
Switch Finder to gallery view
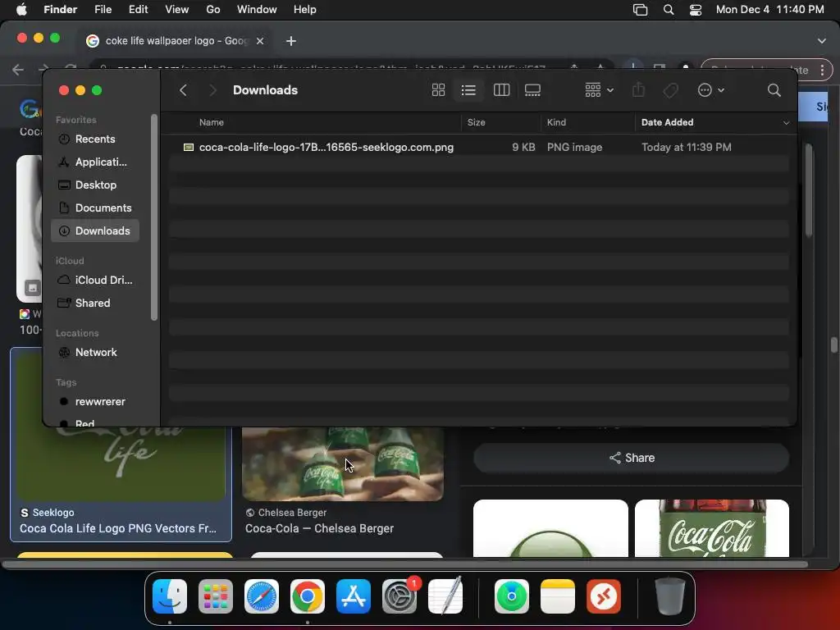coord(532,90)
